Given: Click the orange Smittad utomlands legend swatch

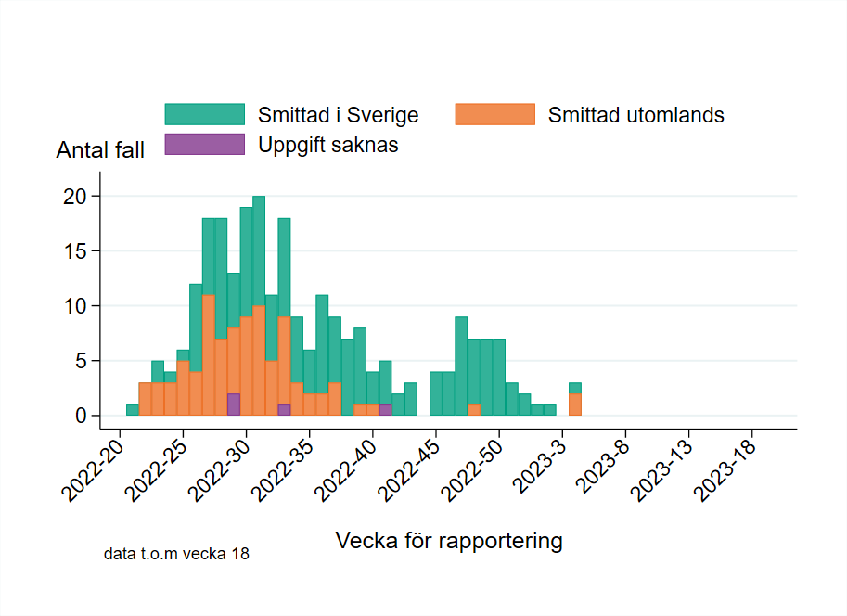Looking at the screenshot, I should coord(495,114).
